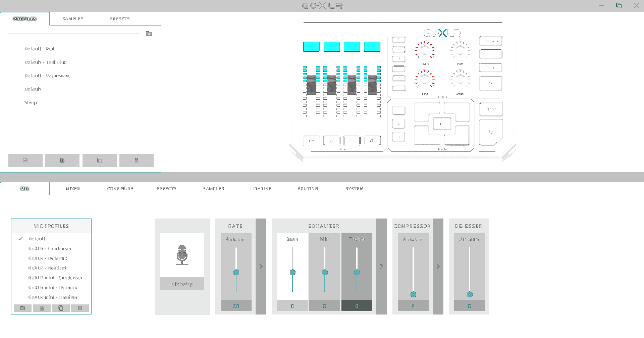Click the first cyan channel display on the device
This screenshot has height=338, width=644.
coord(311,47)
